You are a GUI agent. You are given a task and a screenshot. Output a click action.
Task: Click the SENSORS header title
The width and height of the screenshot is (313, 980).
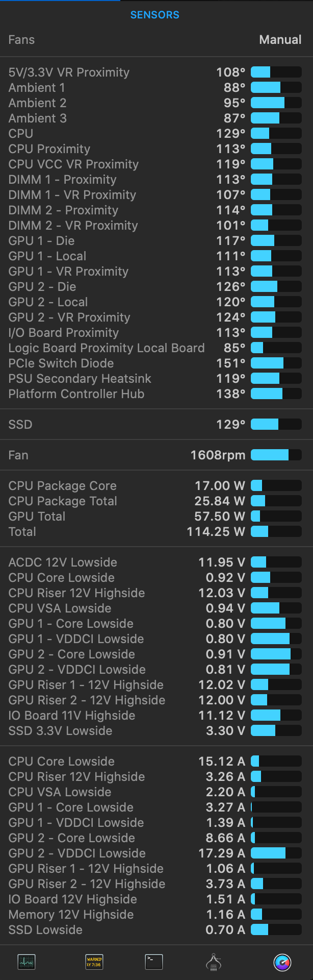tap(155, 15)
